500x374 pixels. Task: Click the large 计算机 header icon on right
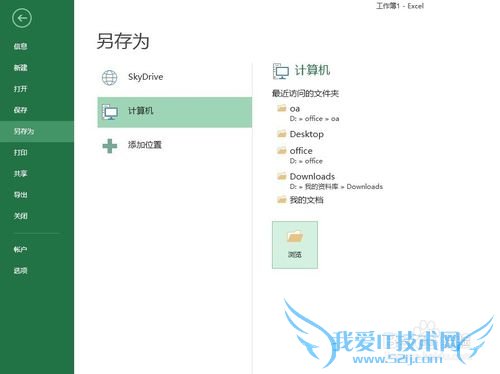pyautogui.click(x=281, y=71)
